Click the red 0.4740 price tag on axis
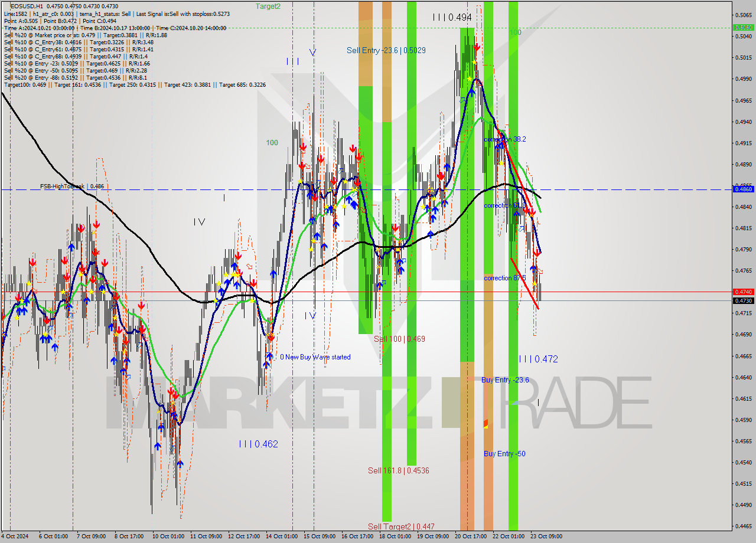 [742, 292]
